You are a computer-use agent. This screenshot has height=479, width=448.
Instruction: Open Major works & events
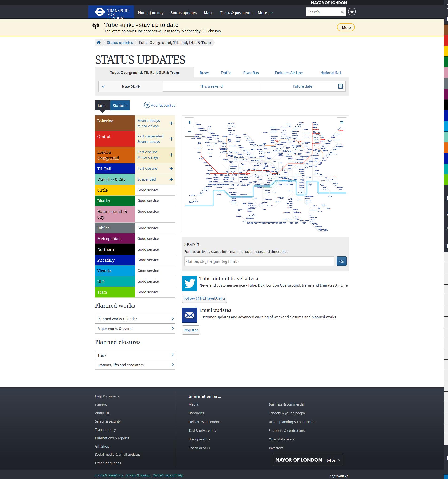[135, 328]
